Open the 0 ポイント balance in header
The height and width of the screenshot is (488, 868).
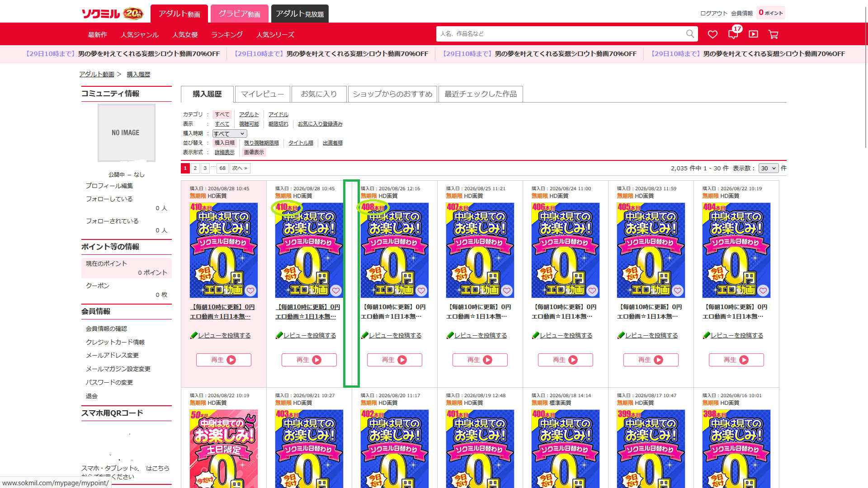(771, 13)
